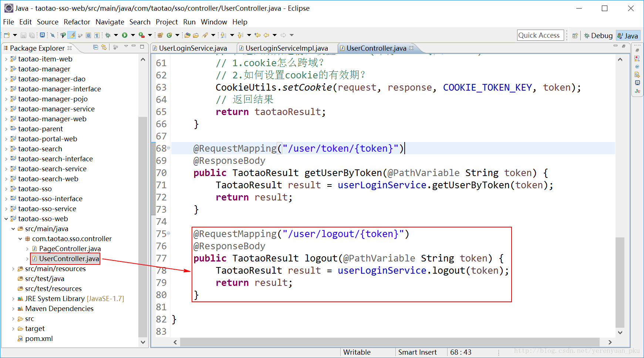
Task: Click the Open Perspective icon
Action: pyautogui.click(x=575, y=36)
